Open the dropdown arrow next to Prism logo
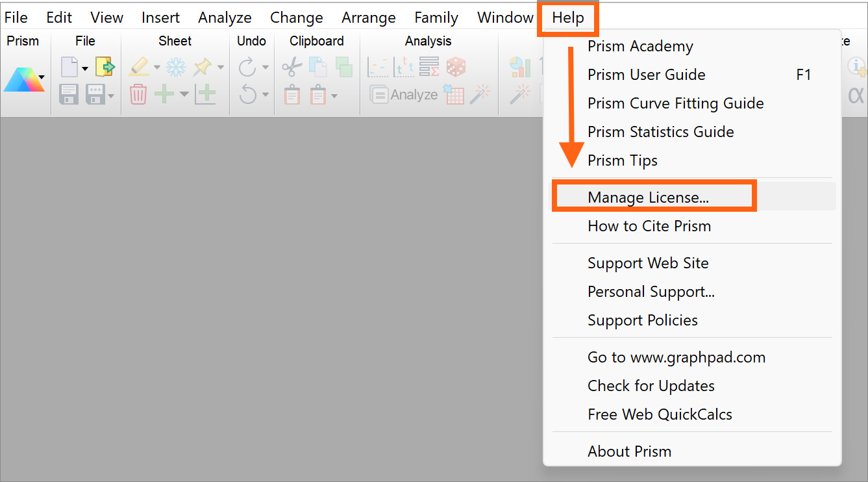Viewport: 868px width, 482px height. point(42,78)
